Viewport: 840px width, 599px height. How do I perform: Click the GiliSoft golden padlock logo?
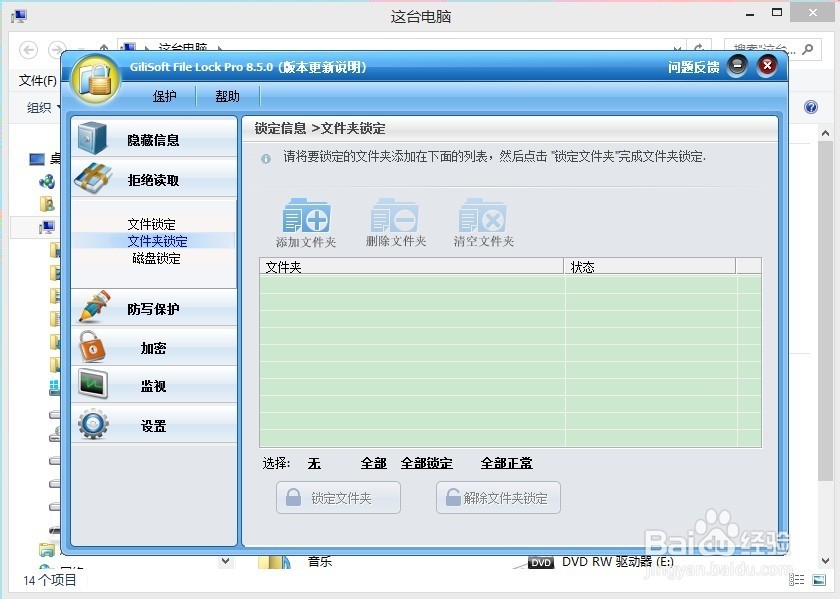click(x=96, y=79)
